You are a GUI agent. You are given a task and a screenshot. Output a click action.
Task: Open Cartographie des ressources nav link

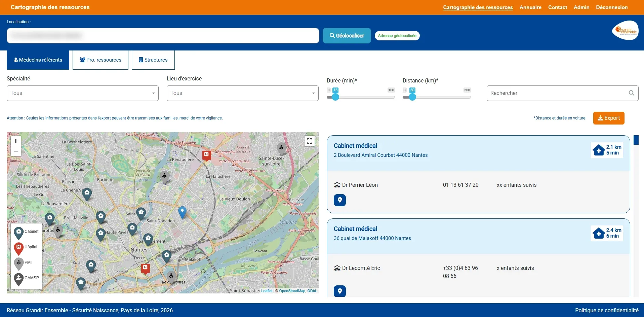(478, 7)
